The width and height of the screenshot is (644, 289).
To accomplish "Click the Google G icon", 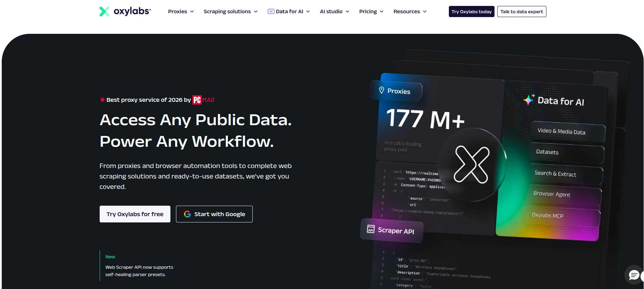I will click(187, 214).
